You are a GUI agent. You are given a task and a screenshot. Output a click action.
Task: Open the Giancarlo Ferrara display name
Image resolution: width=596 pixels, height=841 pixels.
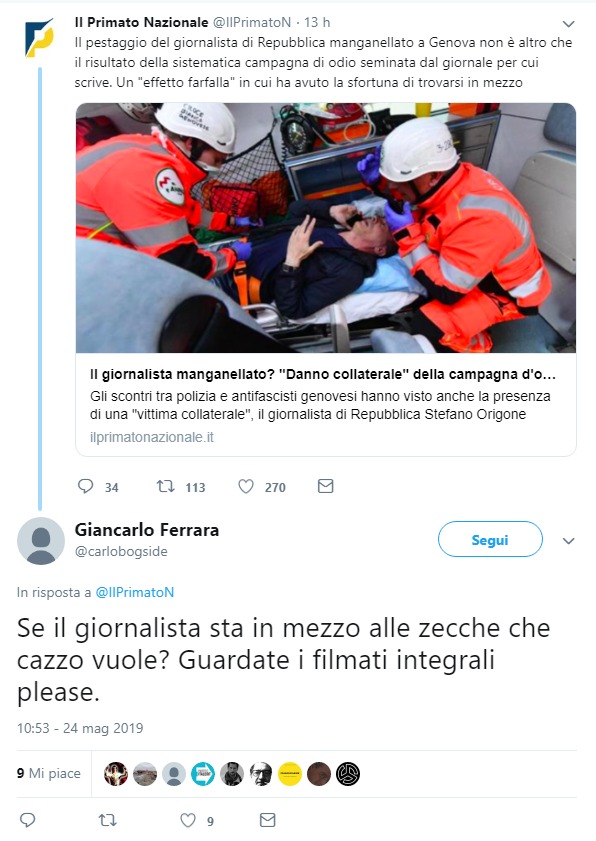[147, 530]
